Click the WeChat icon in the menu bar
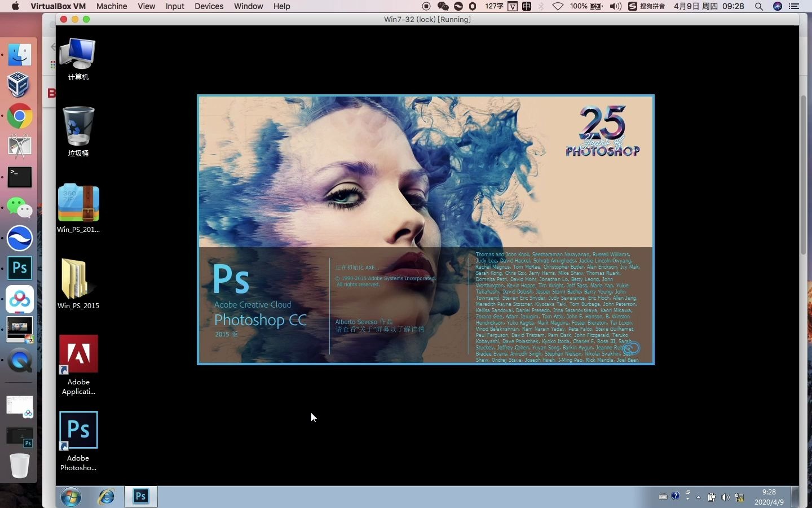 pos(443,6)
